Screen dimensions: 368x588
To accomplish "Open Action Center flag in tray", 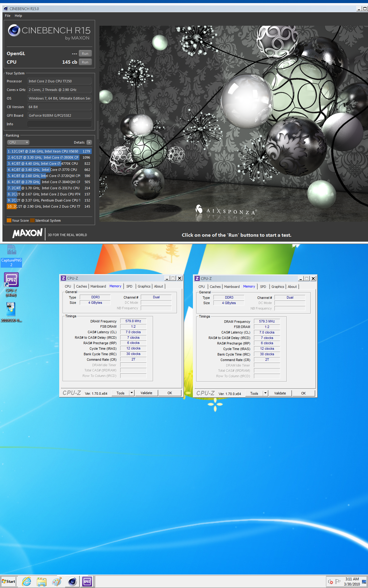I will click(x=338, y=582).
